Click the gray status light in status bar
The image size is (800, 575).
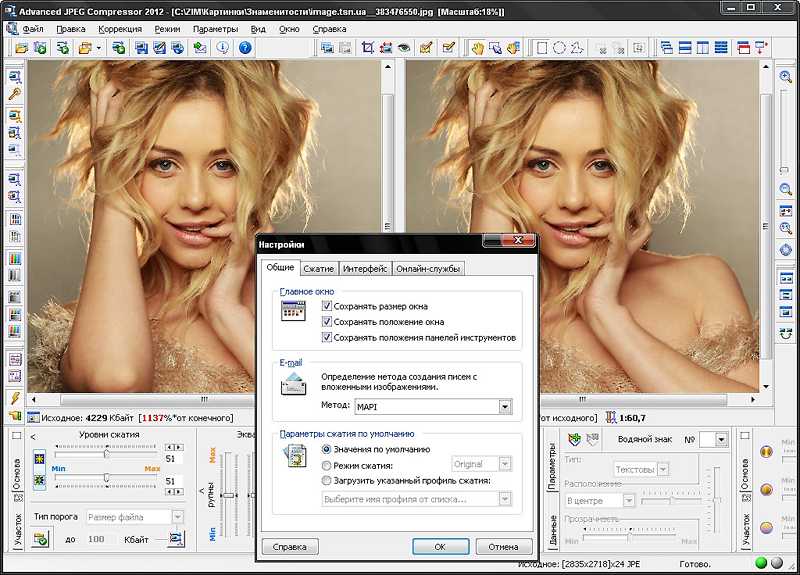point(777,563)
